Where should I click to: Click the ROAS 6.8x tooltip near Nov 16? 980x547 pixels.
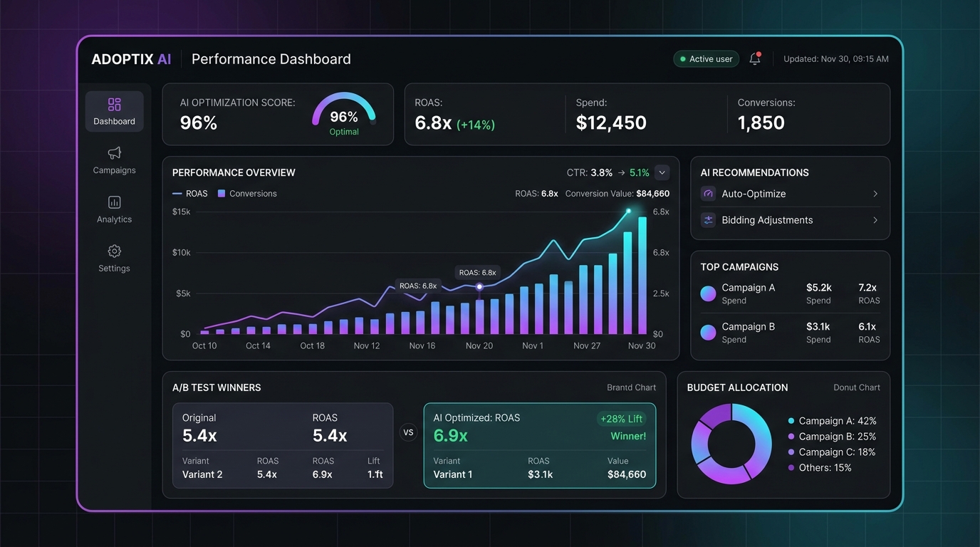point(418,286)
